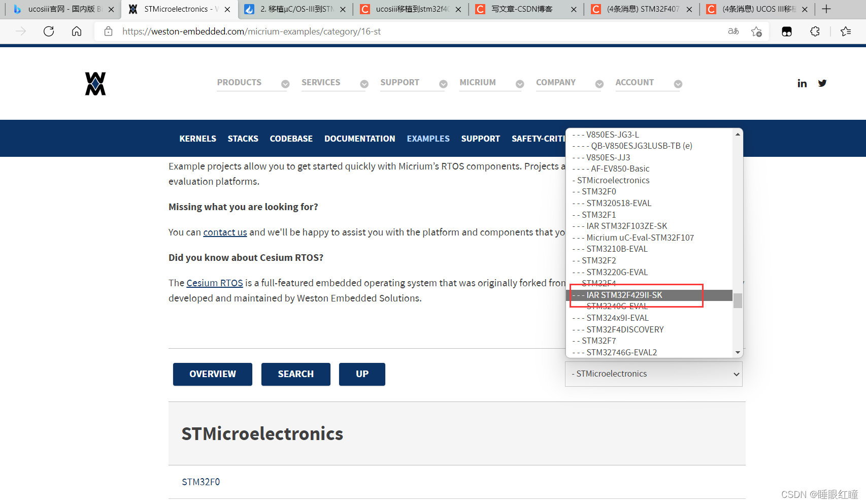
Task: Go to browser home page icon
Action: pyautogui.click(x=77, y=31)
